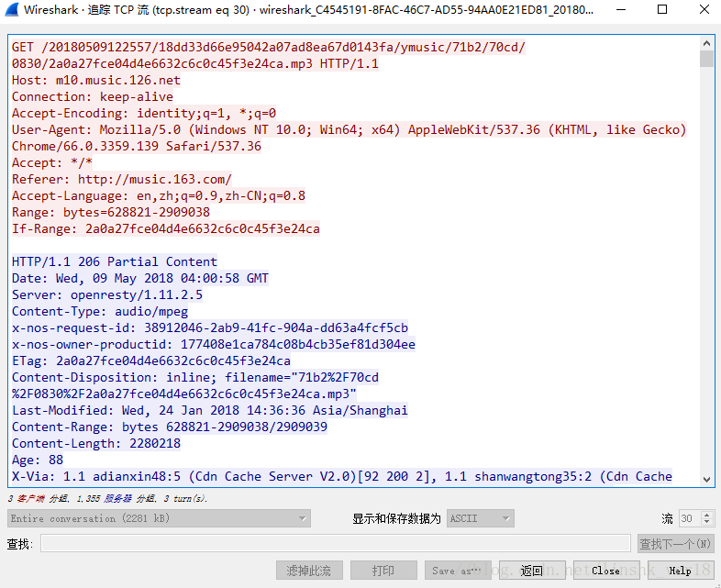Click the Wireshark shark fin title icon
This screenshot has width=721, height=588.
[x=12, y=9]
